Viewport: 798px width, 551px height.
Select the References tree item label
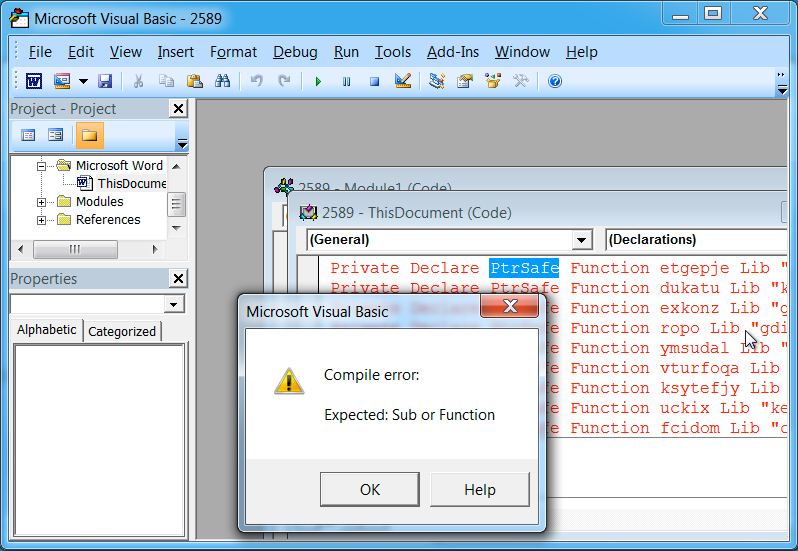(108, 220)
